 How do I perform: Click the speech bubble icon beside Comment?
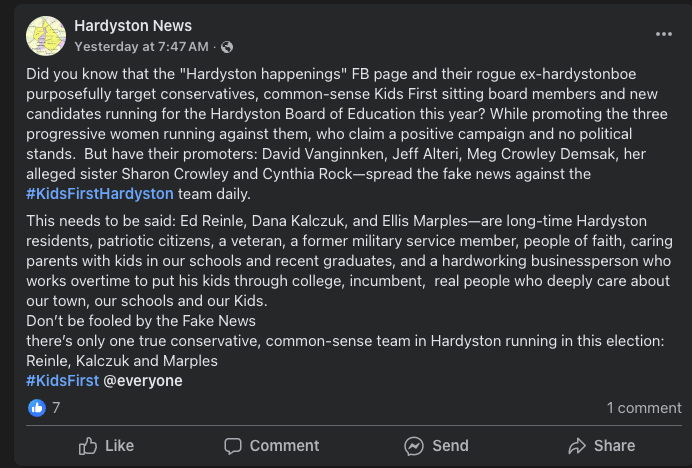point(233,446)
